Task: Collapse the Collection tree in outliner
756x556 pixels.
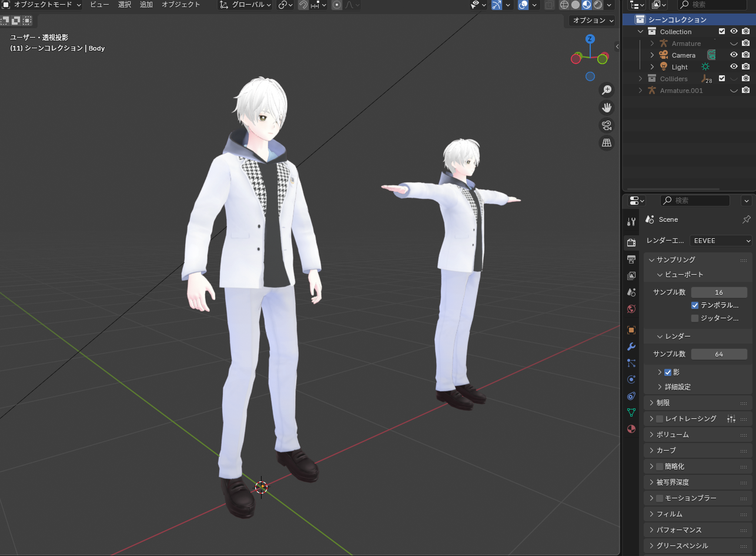Action: pyautogui.click(x=640, y=32)
